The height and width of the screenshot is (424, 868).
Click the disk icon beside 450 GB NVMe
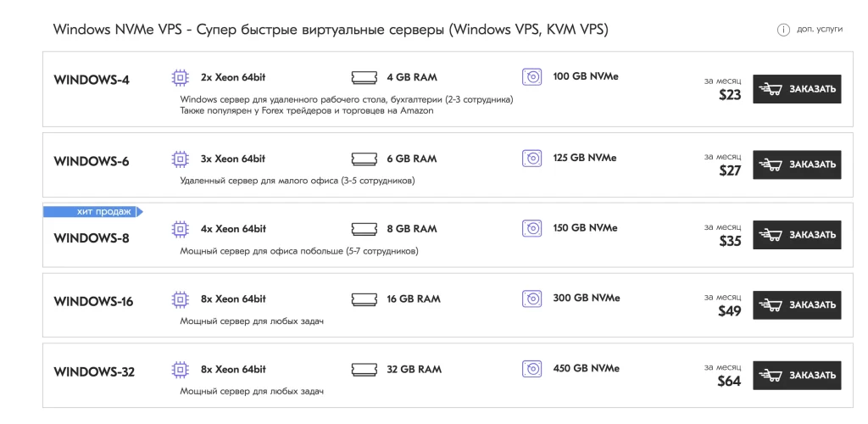[531, 370]
